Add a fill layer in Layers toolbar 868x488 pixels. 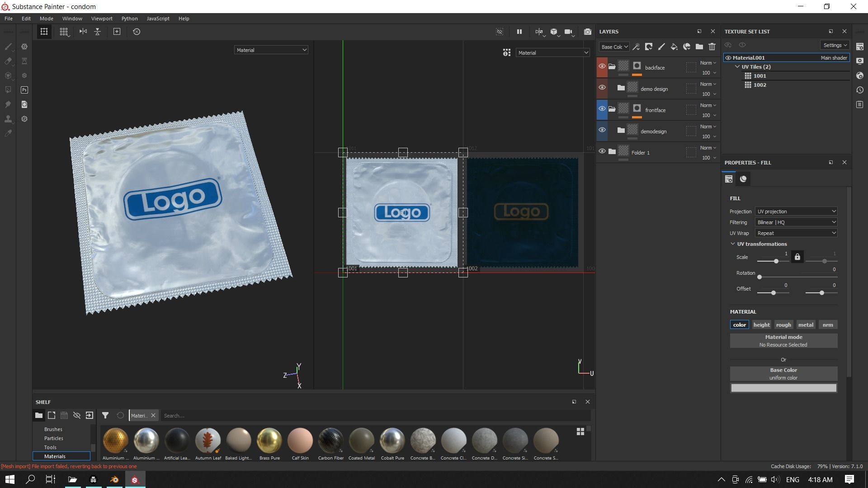674,47
